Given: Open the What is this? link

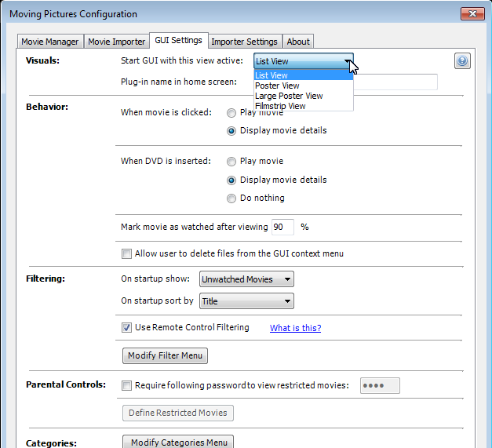Looking at the screenshot, I should coord(295,328).
